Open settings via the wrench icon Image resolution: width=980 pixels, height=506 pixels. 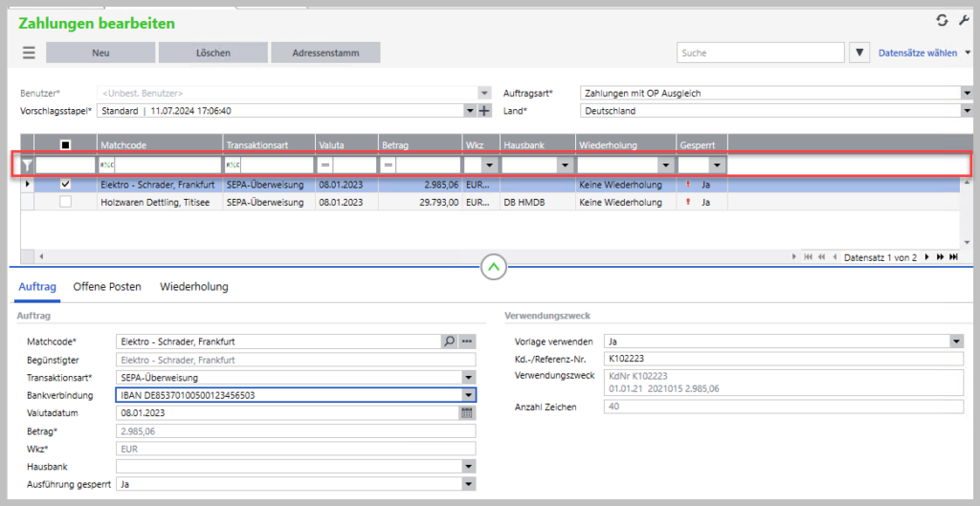pos(964,21)
